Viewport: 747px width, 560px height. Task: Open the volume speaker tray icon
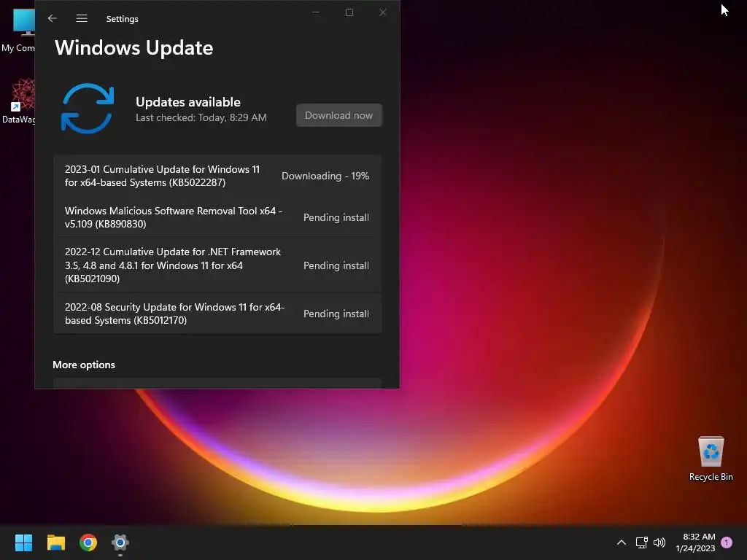659,542
